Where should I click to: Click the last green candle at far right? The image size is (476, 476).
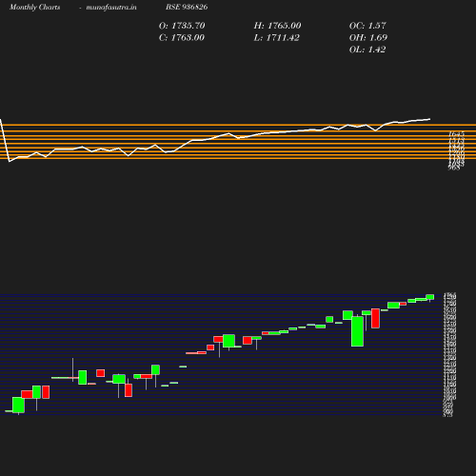pos(430,297)
